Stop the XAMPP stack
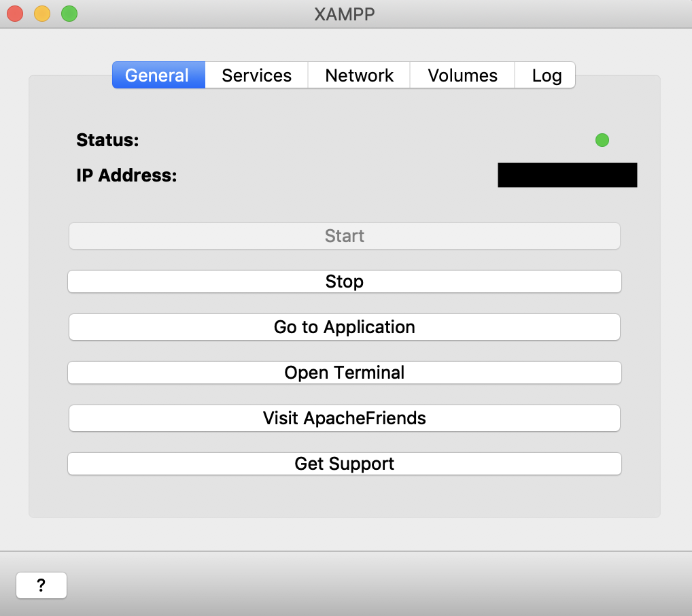 344,281
